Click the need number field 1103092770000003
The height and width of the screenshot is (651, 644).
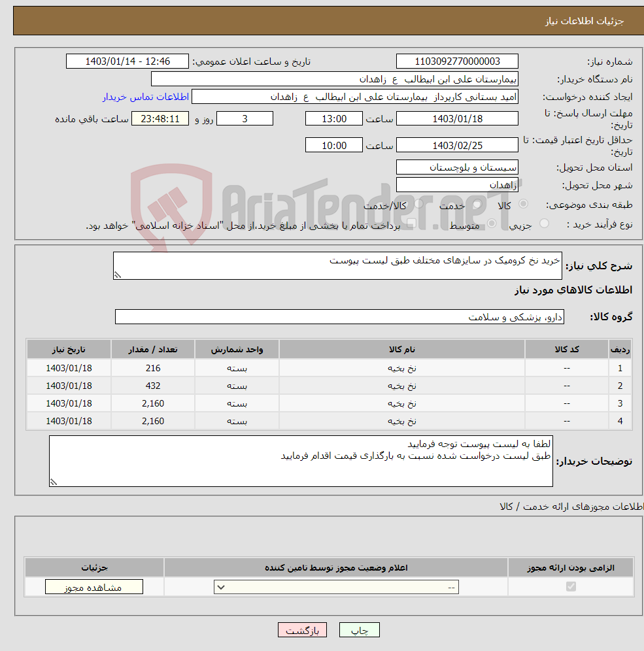(x=457, y=61)
